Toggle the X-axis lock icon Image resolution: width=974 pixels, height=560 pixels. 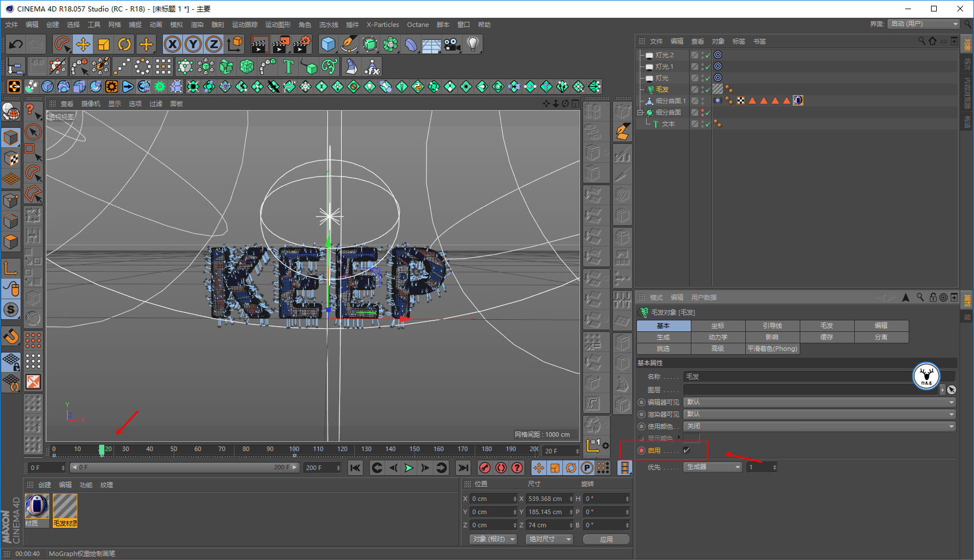[x=173, y=44]
